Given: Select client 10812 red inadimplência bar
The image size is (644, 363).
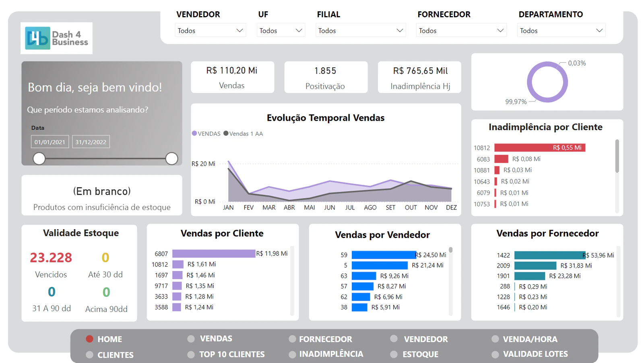Looking at the screenshot, I should coord(540,147).
